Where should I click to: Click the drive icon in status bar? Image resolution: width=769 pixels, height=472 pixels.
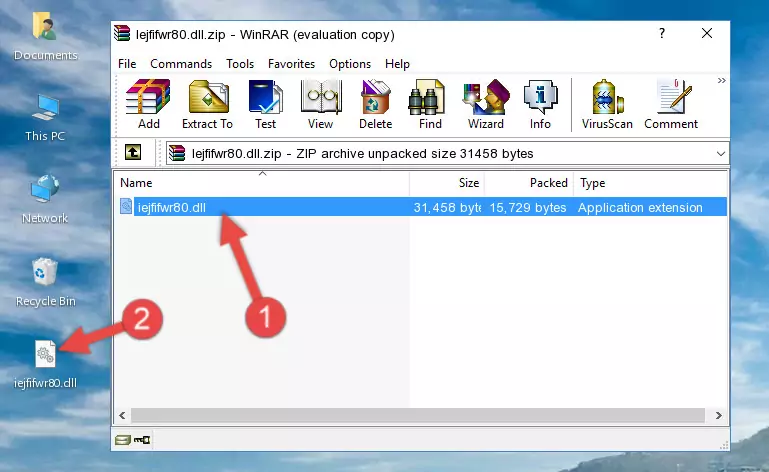(x=122, y=440)
